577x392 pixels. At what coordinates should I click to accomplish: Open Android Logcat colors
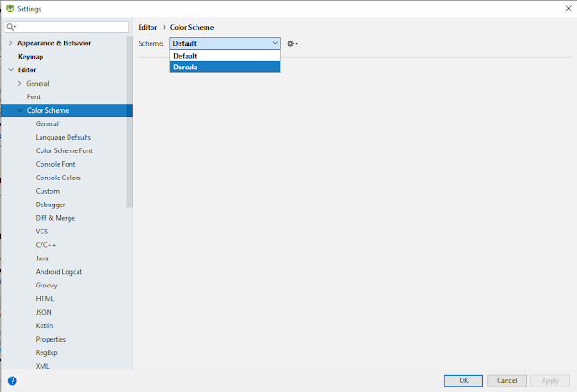[59, 272]
